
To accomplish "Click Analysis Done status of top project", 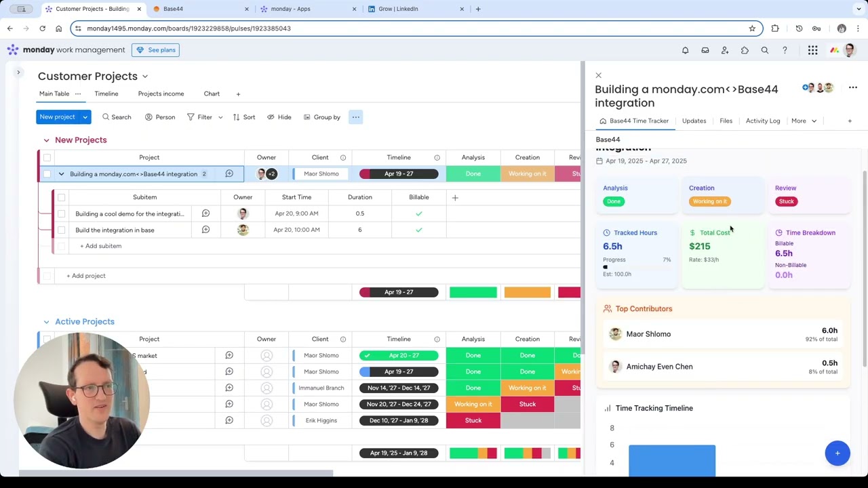I will [473, 174].
